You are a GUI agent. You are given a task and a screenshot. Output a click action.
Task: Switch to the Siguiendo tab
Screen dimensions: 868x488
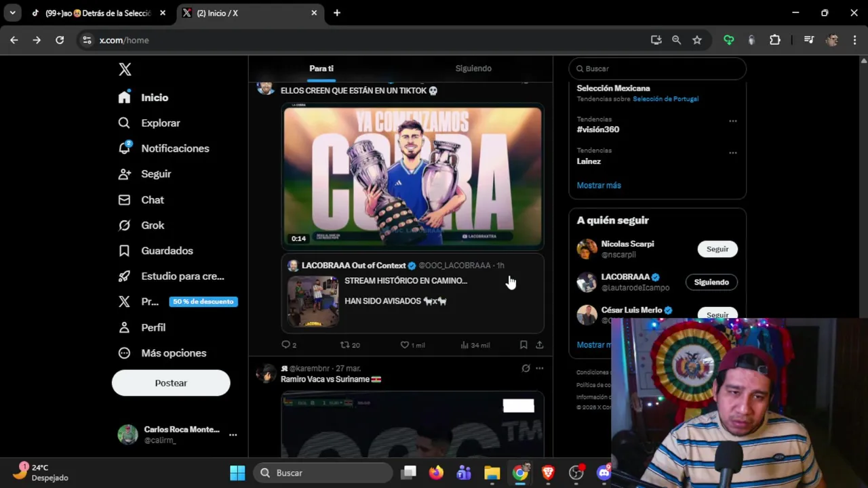(x=473, y=68)
